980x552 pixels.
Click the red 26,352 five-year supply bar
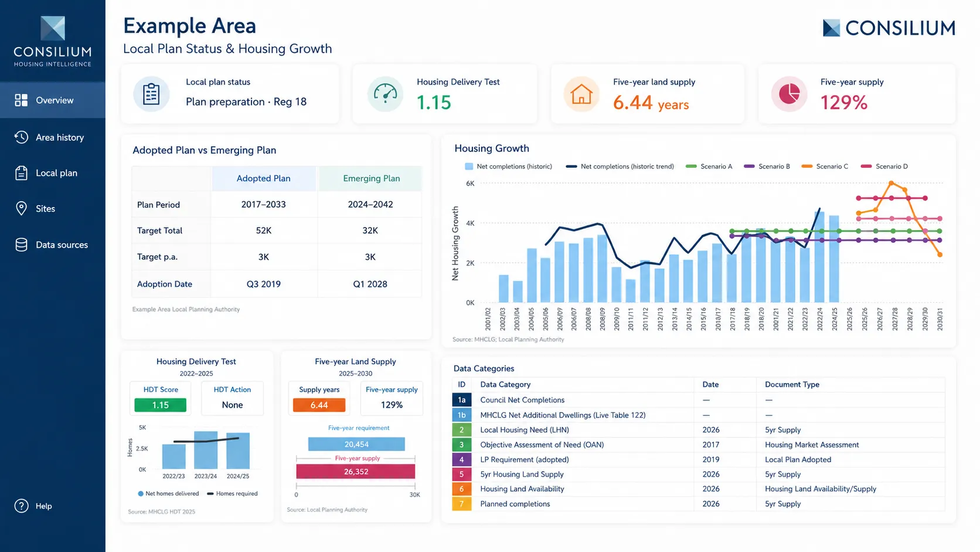[x=356, y=472]
